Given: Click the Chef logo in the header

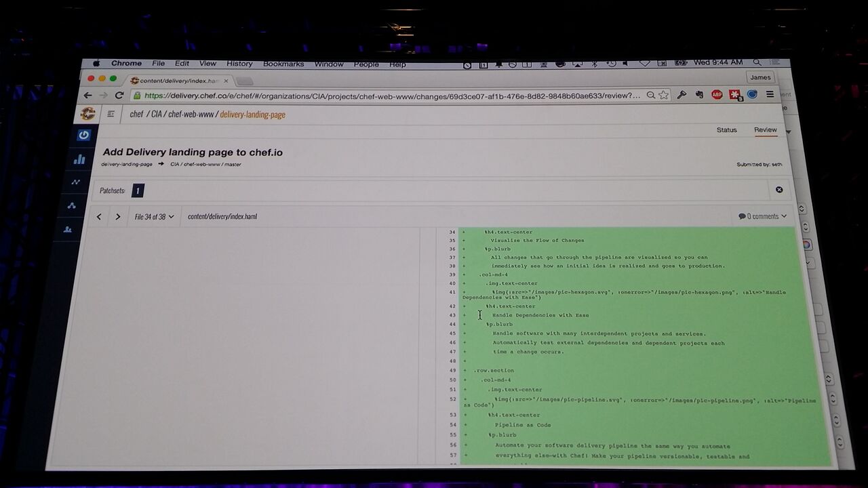Looking at the screenshot, I should pos(88,114).
